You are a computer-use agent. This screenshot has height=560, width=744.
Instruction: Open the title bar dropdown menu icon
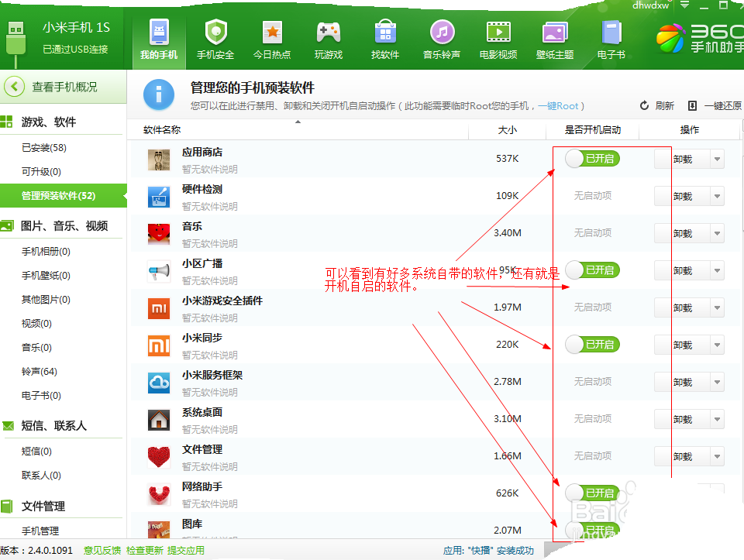684,5
